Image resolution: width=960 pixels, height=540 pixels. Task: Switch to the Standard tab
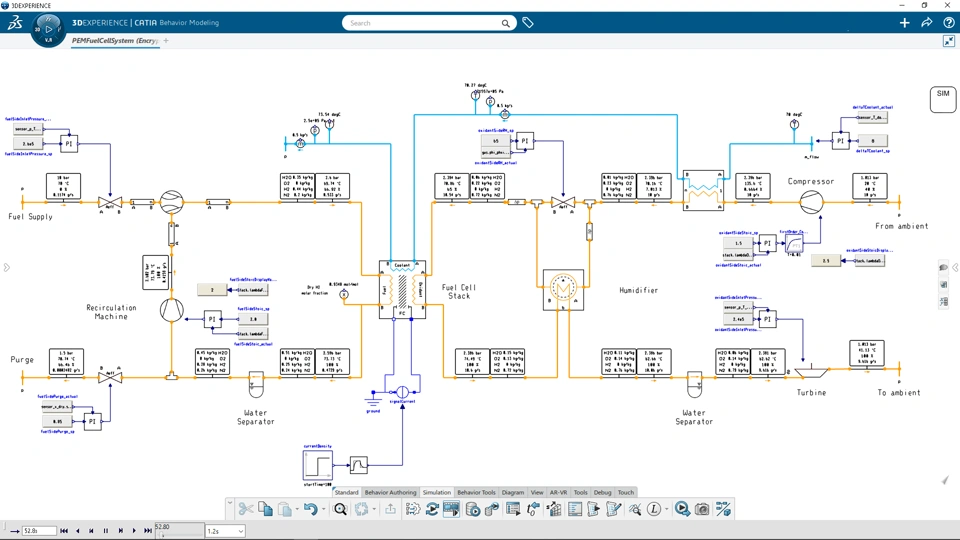tap(347, 492)
